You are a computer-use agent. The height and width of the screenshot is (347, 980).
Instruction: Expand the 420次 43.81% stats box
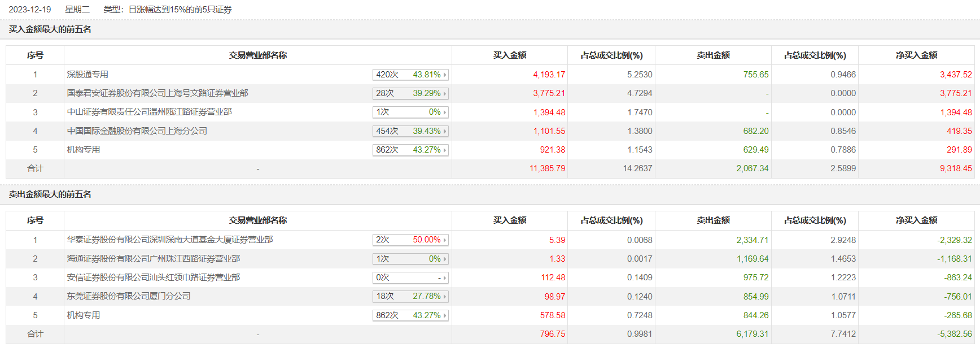pyautogui.click(x=410, y=75)
